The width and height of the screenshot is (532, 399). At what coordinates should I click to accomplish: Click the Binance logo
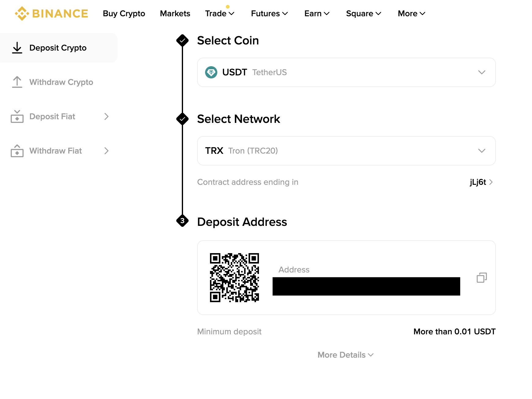[51, 13]
